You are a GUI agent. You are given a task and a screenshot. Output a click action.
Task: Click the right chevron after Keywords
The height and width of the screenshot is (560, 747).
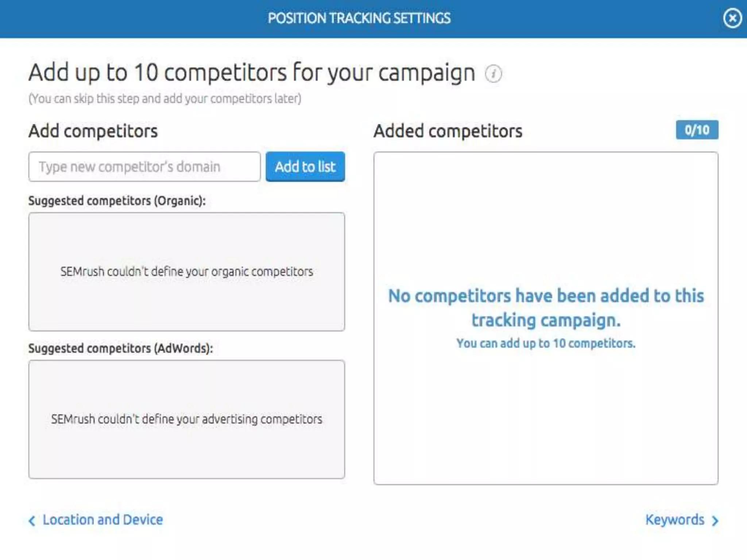715,521
